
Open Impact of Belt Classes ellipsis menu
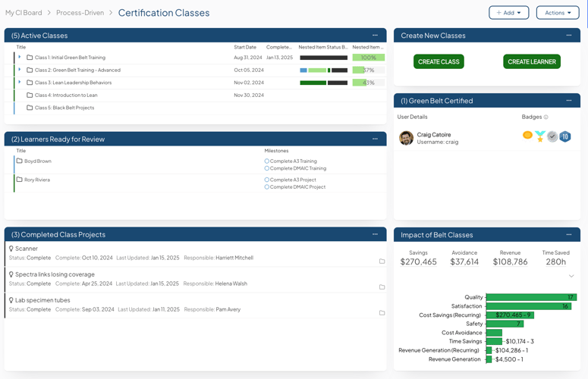569,234
